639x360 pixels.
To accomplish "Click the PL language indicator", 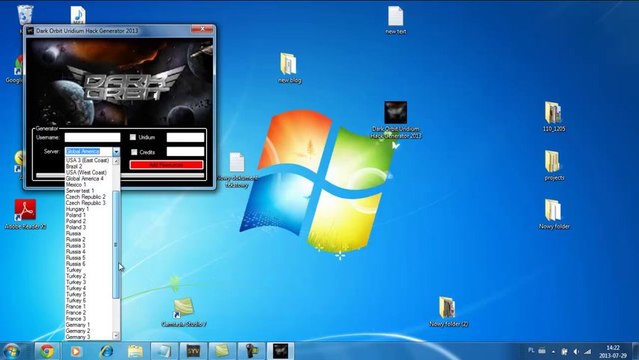I will click(531, 350).
